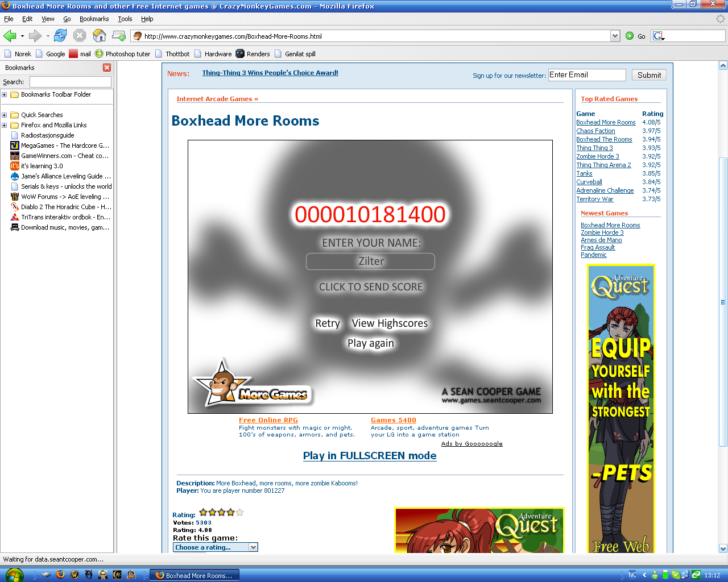Select the Diablo 2 The Horadric Cube bookmark
Screen dimensions: 728x582
(61, 207)
